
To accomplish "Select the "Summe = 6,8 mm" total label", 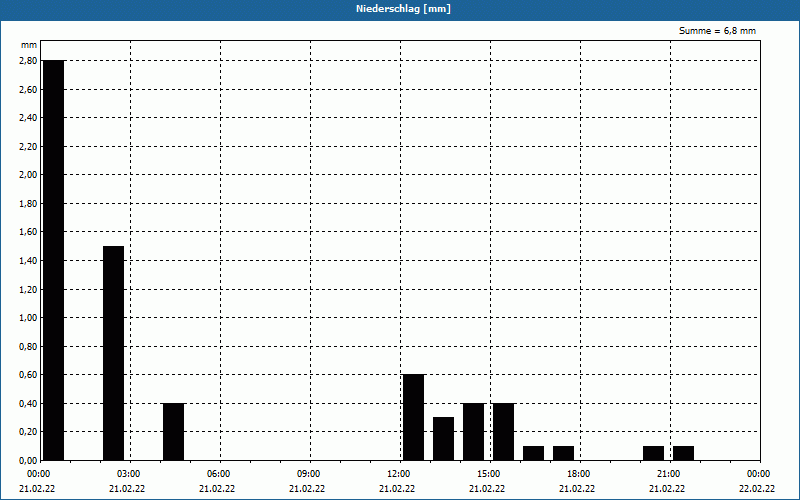I will [717, 31].
